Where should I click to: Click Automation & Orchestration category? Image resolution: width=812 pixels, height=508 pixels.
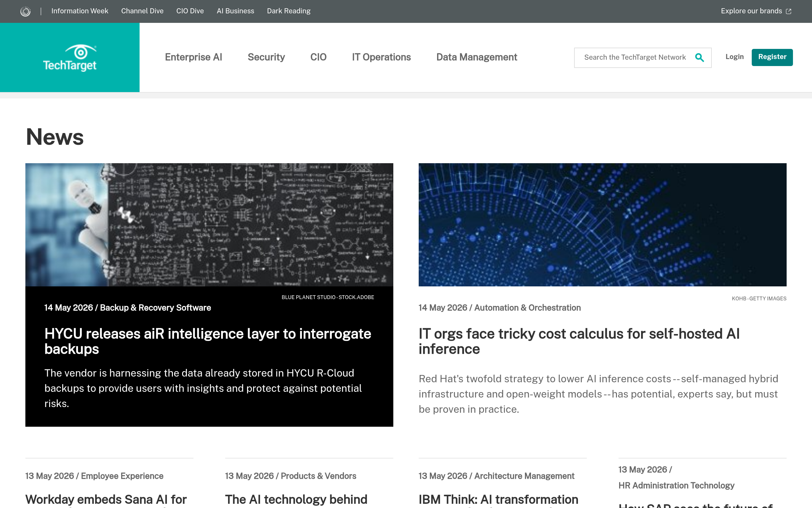tap(527, 308)
